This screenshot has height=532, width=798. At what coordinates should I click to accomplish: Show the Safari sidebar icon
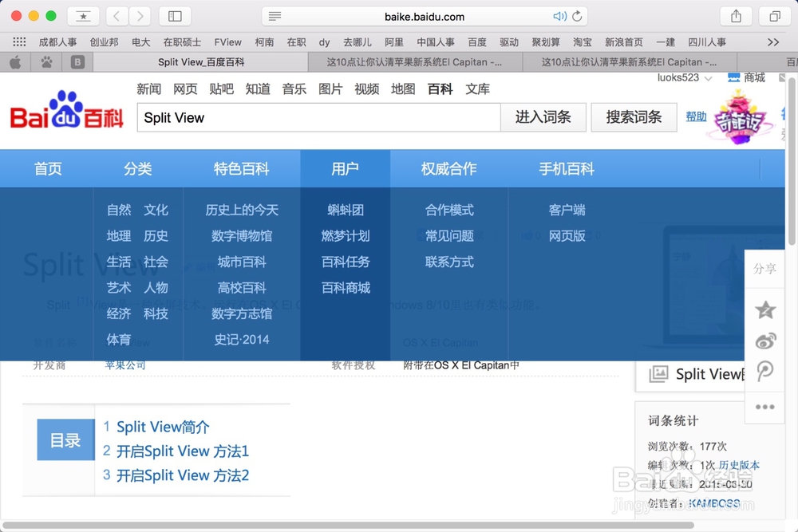point(174,15)
